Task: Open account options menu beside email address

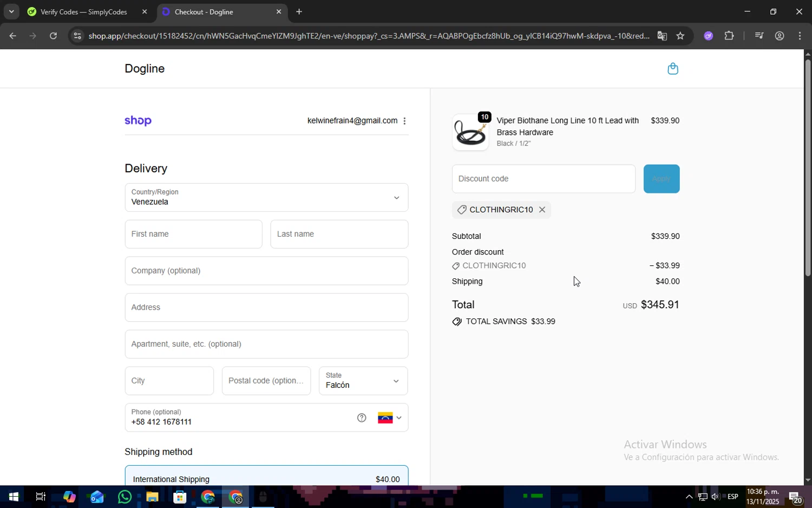Action: [404, 121]
